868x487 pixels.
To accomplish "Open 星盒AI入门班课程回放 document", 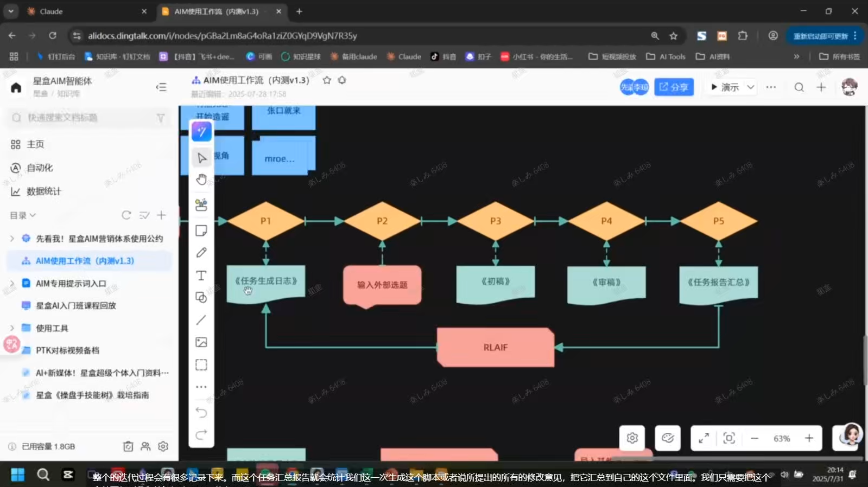I will pyautogui.click(x=76, y=306).
